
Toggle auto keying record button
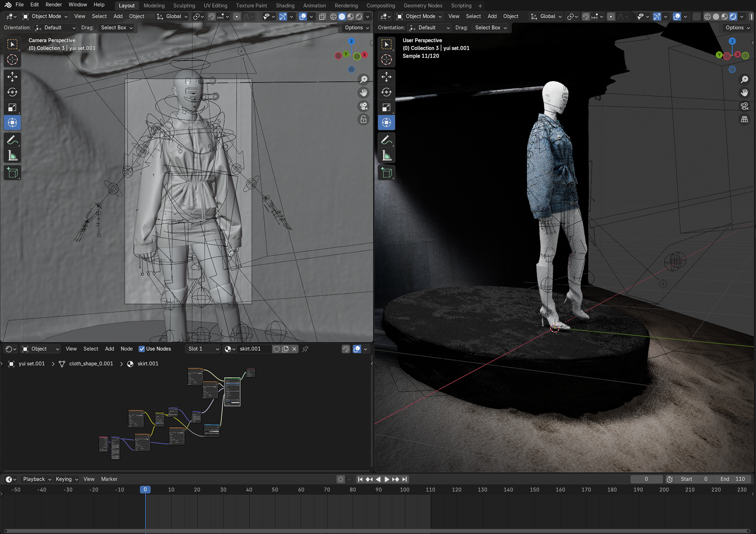[x=341, y=479]
